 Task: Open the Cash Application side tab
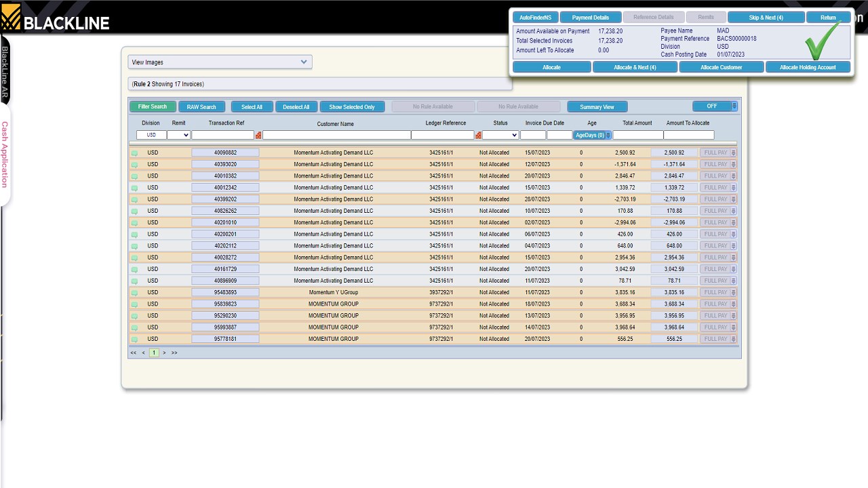pyautogui.click(x=5, y=155)
